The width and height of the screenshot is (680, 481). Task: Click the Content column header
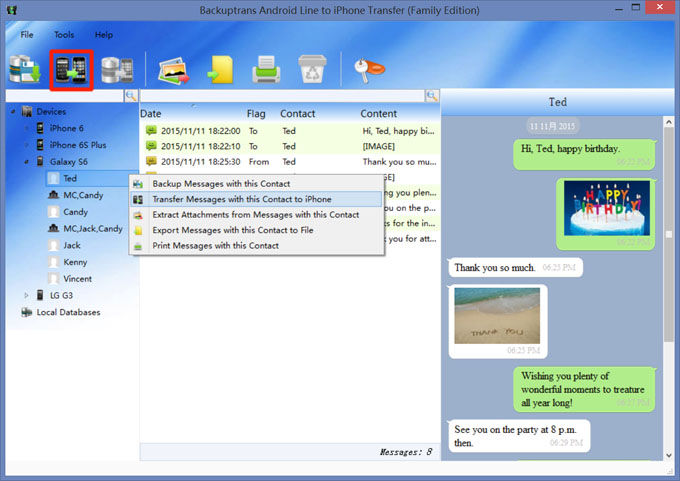coord(379,114)
